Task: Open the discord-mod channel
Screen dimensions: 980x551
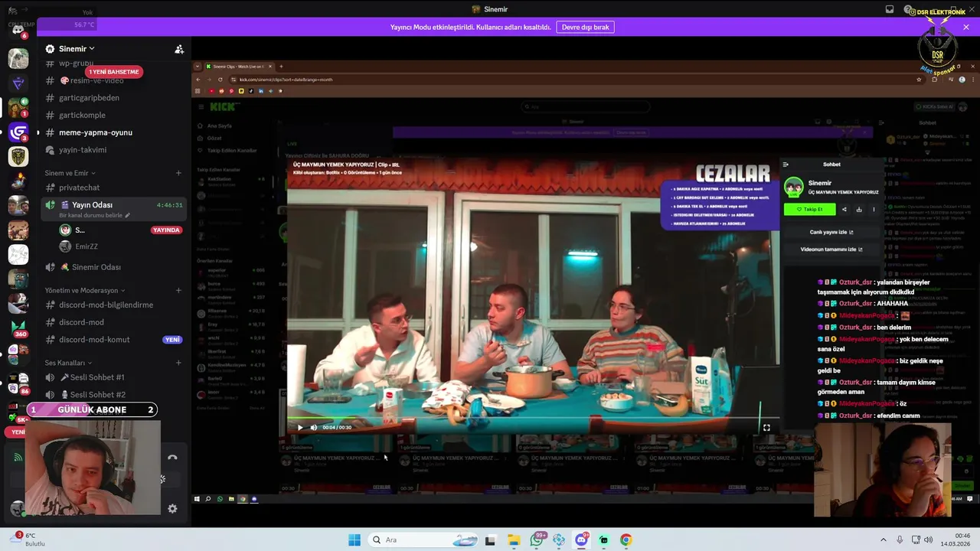Action: (81, 322)
